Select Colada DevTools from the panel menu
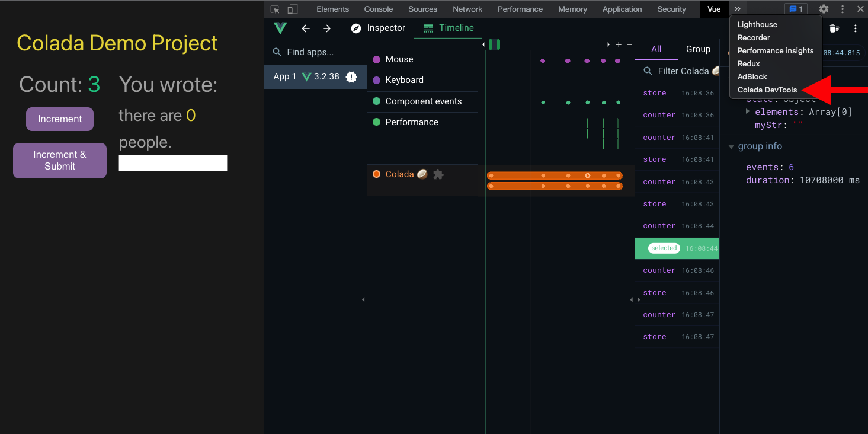Viewport: 868px width, 434px height. point(767,90)
